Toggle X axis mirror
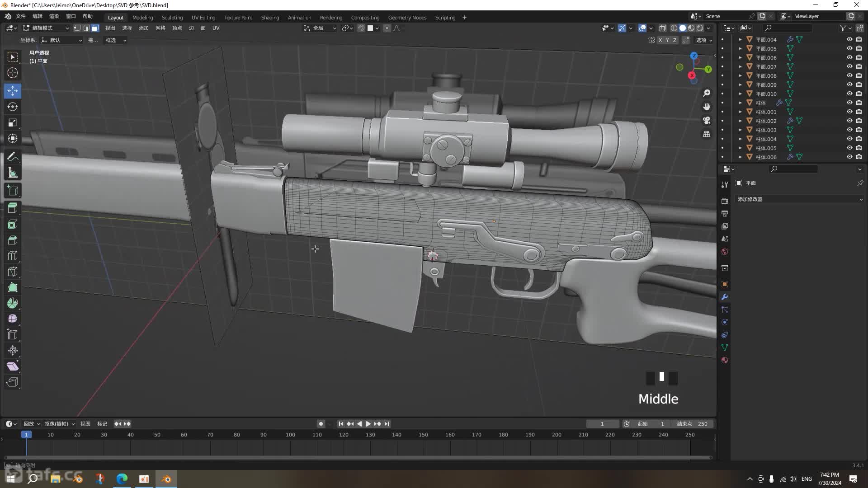 coord(660,40)
